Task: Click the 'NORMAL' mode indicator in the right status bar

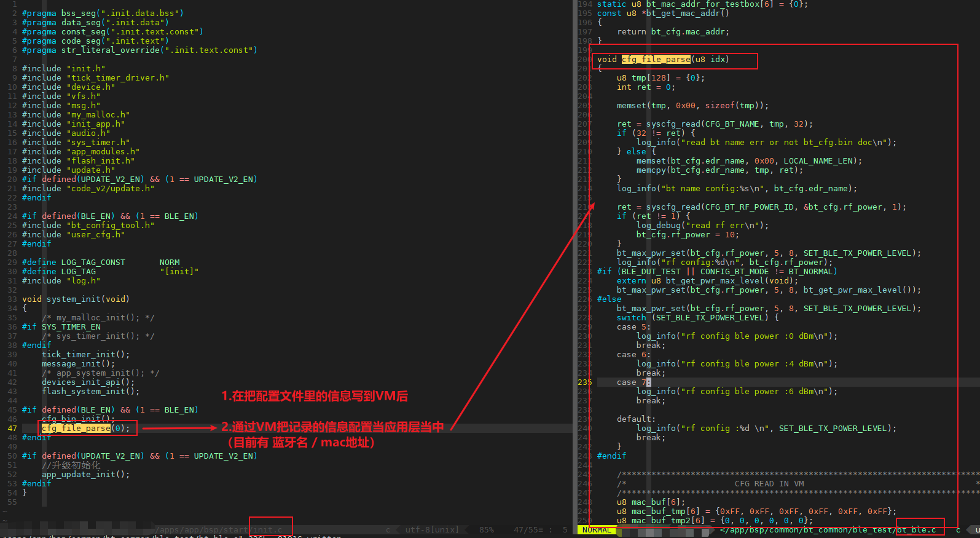Action: click(597, 529)
